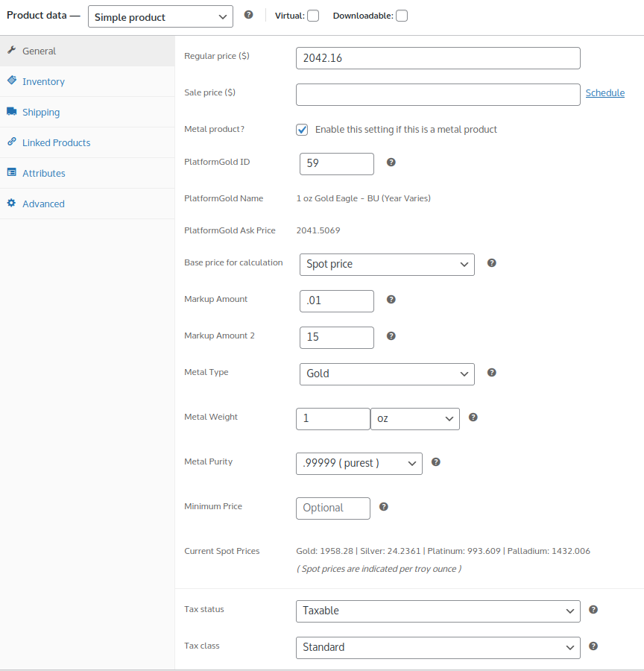The height and width of the screenshot is (671, 644).
Task: Click the 'Spot prices are indicated per troy ounce' note
Action: [x=379, y=569]
